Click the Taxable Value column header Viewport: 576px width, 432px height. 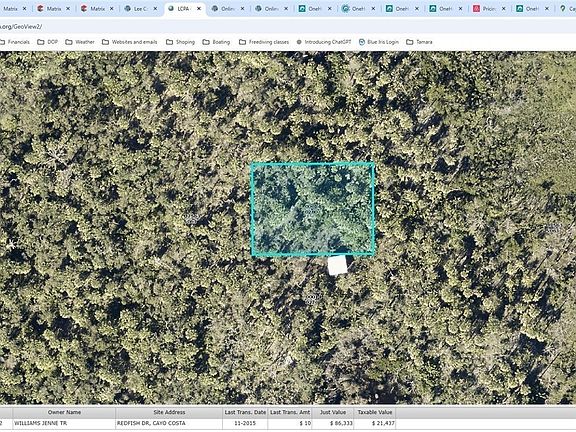375,413
